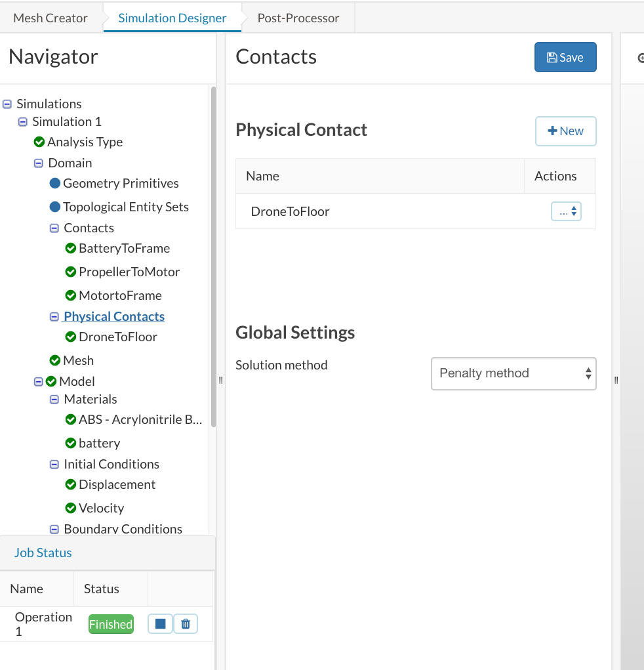
Task: Add a new physical contact
Action: coord(565,131)
